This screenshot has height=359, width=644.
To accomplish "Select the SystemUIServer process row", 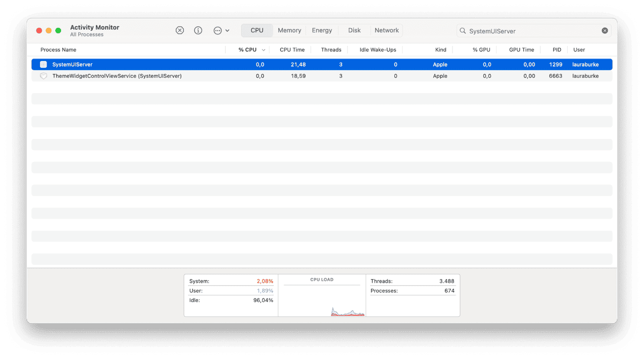I will (x=192, y=64).
